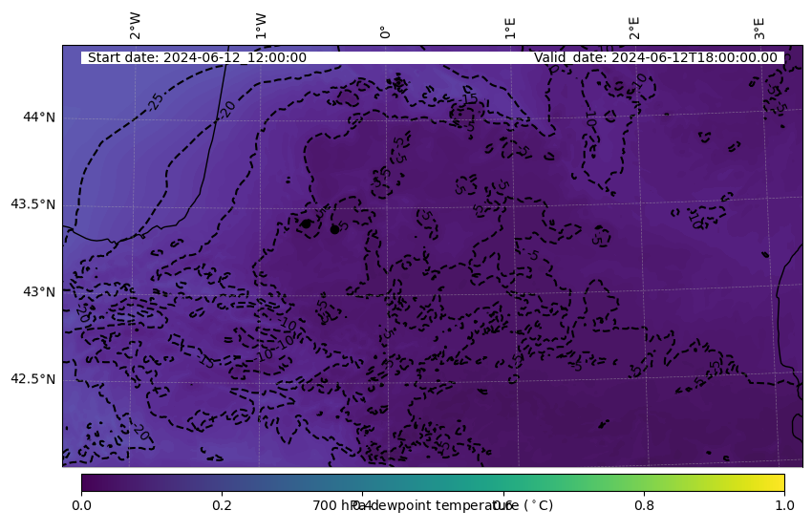812x532 pixels.
Task: Click the 0.8 colorbar tick value
Action: pyautogui.click(x=644, y=505)
